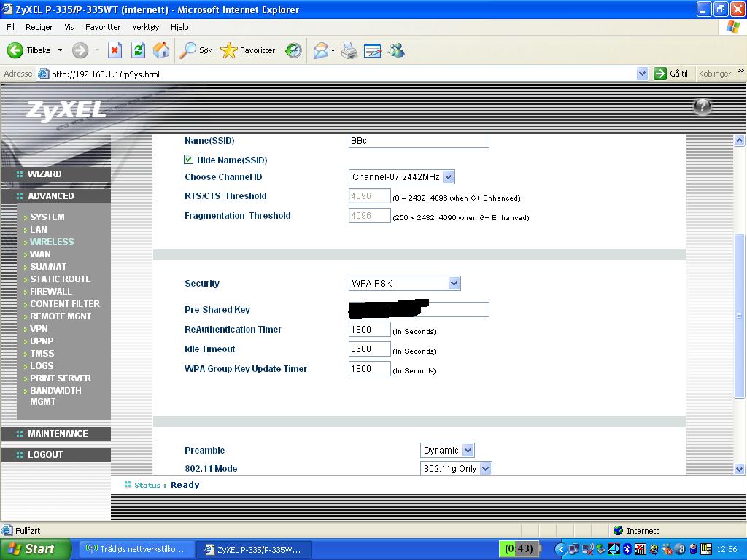This screenshot has height=560, width=747.
Task: Click the Messenger people icon
Action: (396, 50)
